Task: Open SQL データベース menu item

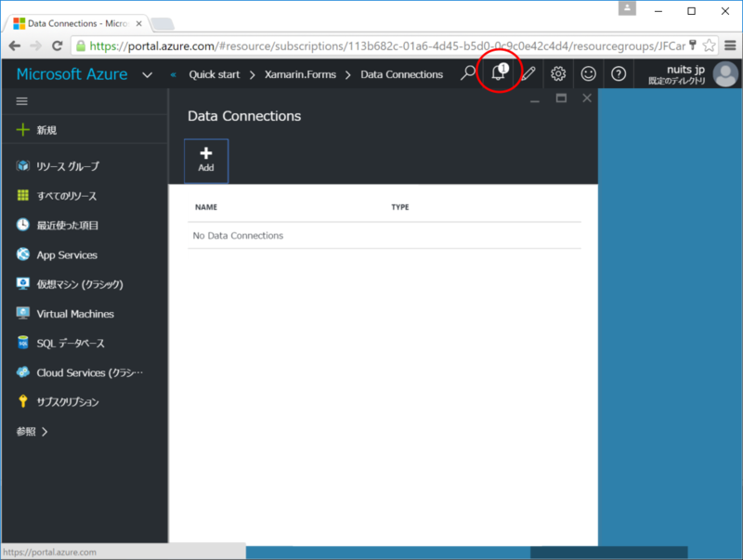Action: point(85,343)
